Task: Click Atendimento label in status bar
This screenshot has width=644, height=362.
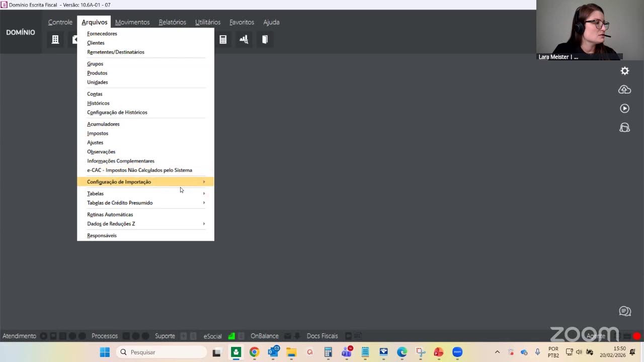Action: click(x=19, y=336)
